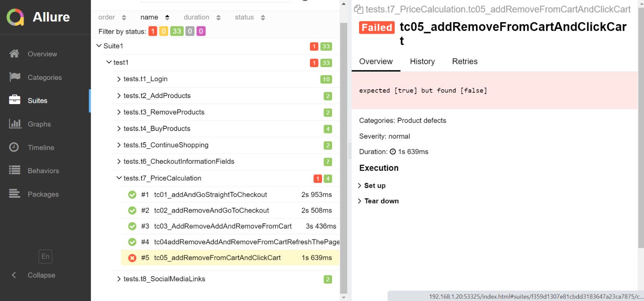Open Behaviors via the list icon
Screen dimensions: 644x301
[x=14, y=170]
